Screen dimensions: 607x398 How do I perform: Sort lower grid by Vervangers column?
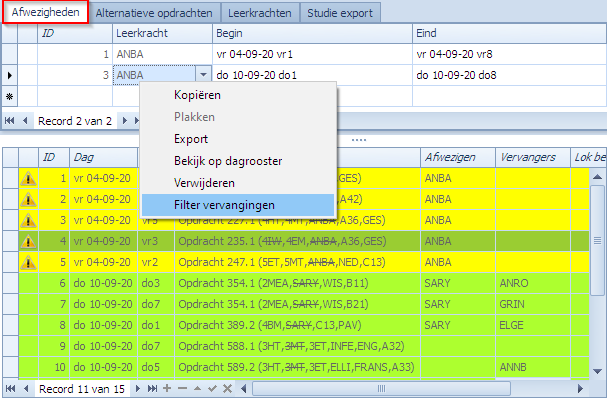533,158
